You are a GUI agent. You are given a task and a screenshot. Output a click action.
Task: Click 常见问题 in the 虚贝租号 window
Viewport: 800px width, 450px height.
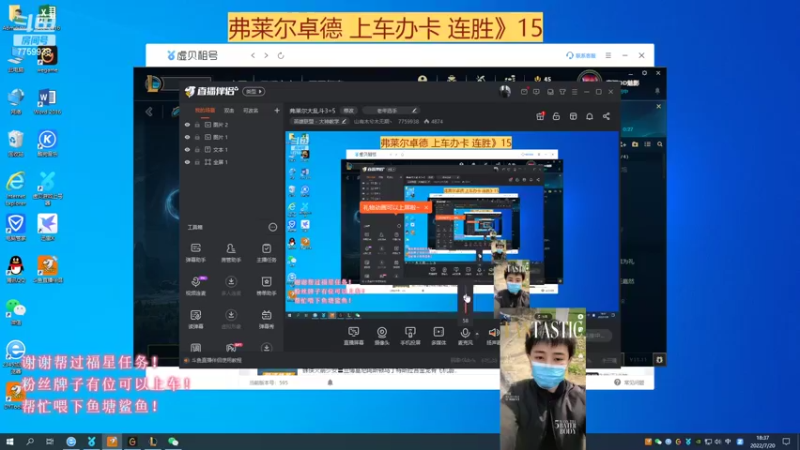pyautogui.click(x=630, y=382)
